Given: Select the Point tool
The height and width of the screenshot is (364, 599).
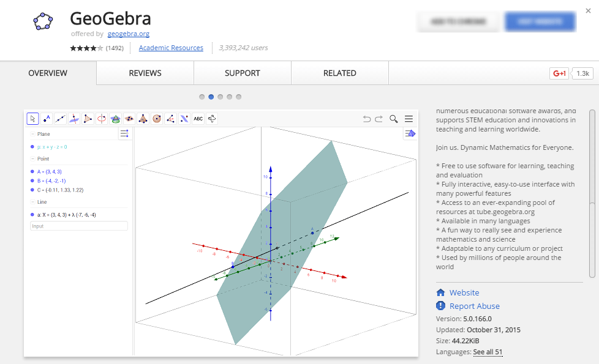Looking at the screenshot, I should (47, 119).
